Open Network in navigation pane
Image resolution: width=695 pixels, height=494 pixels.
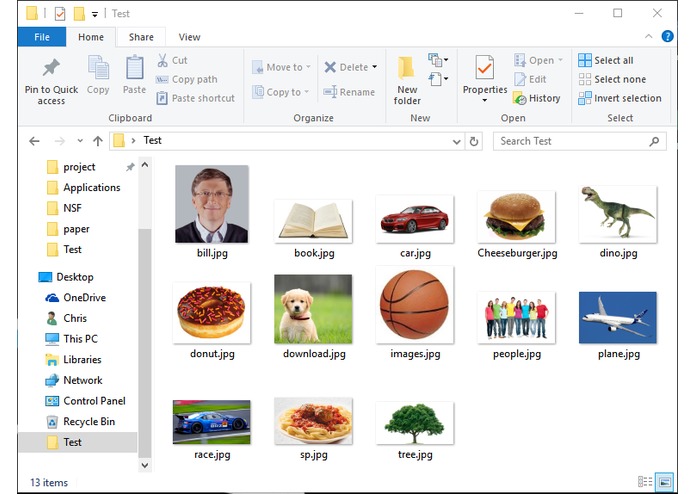[74, 380]
